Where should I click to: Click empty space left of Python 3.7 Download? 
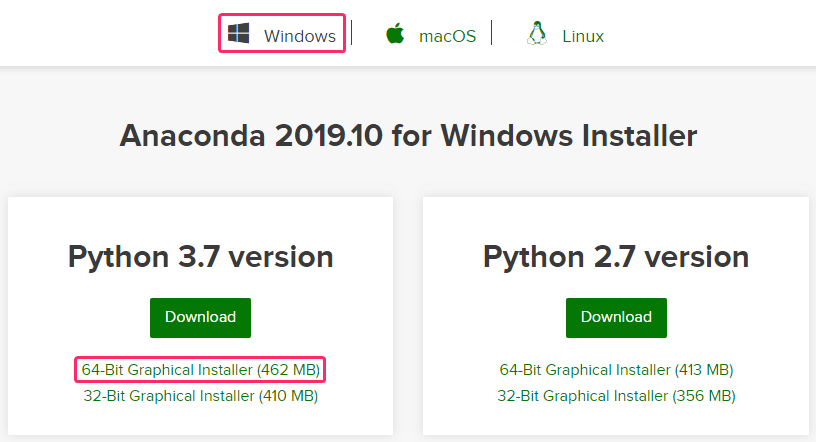[x=80, y=317]
